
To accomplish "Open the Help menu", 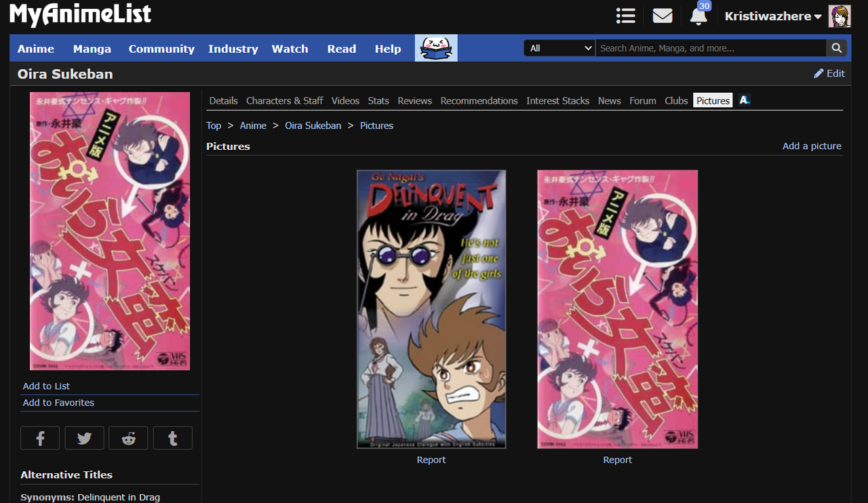I will (388, 49).
